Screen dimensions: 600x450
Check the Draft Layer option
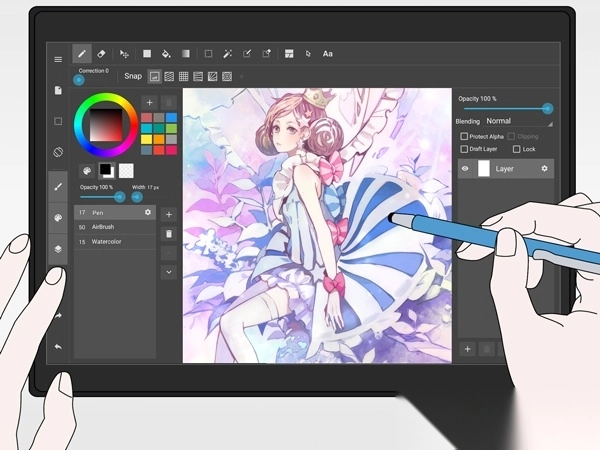coord(464,149)
